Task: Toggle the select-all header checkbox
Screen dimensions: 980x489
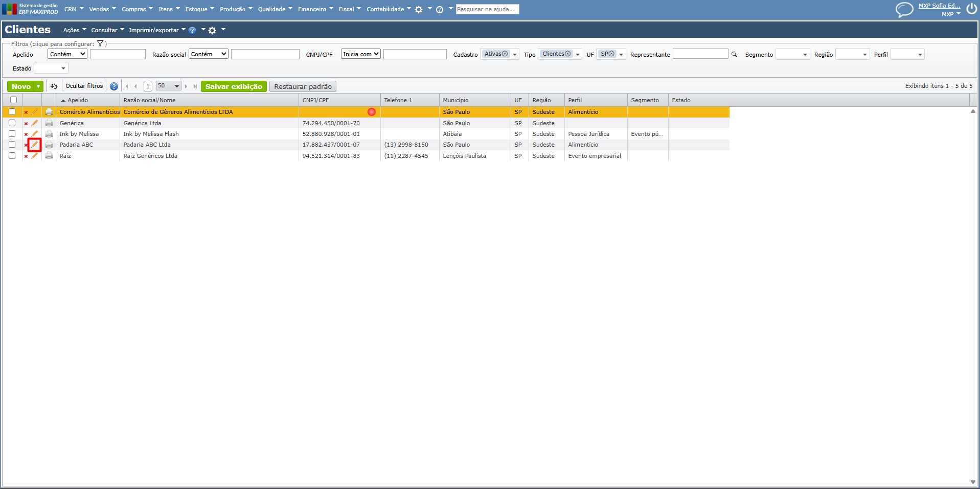Action: click(x=14, y=100)
